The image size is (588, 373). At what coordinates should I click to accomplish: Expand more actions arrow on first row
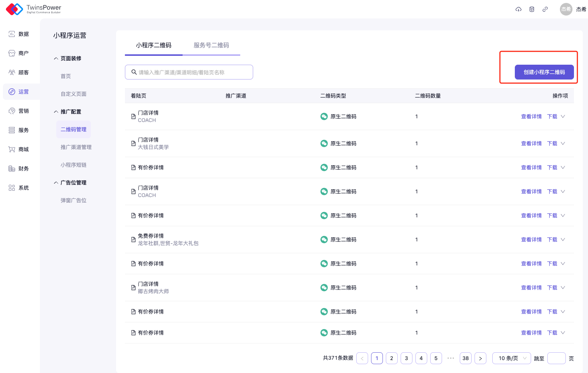coord(563,116)
